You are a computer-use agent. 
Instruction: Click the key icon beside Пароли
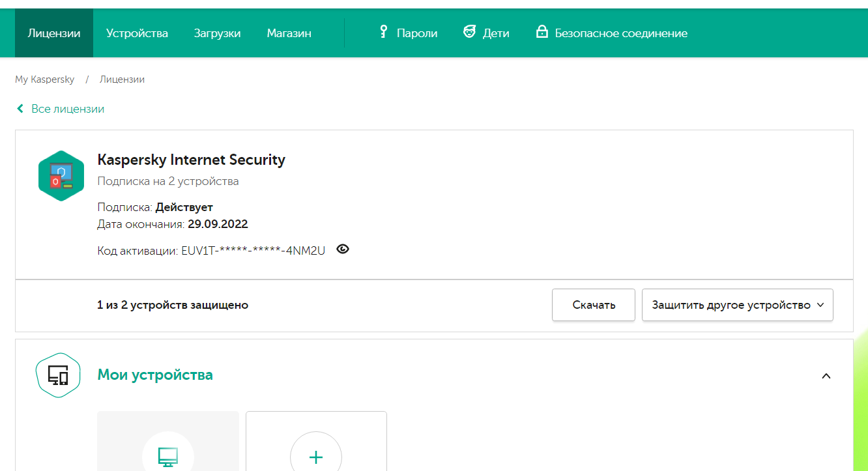pos(384,32)
